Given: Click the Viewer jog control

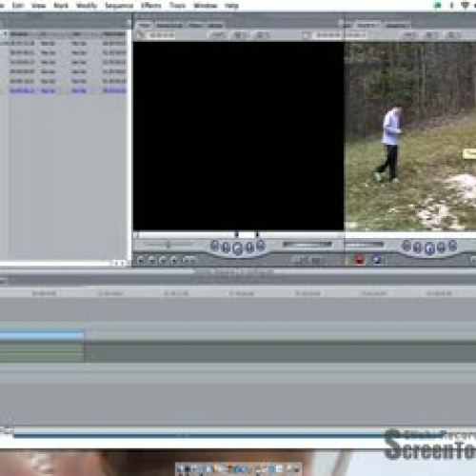Looking at the screenshot, I should (x=307, y=244).
